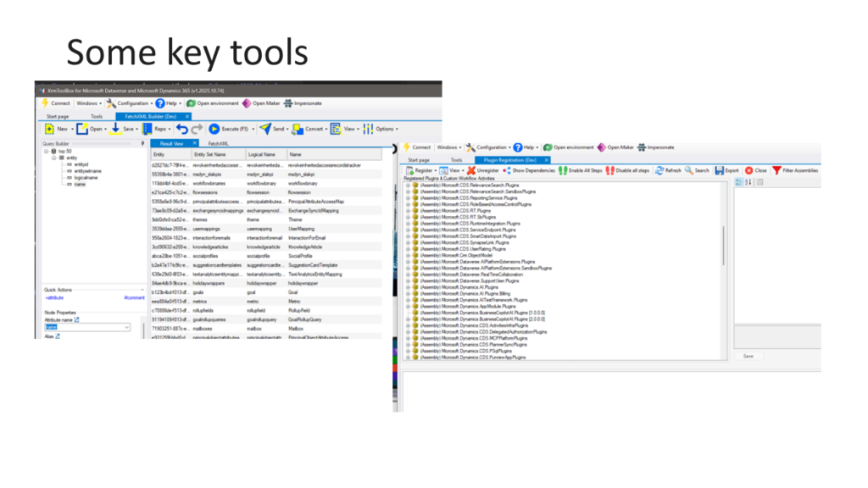Click the +attribute quick action link
This screenshot has height=488, width=868.
pos(54,298)
